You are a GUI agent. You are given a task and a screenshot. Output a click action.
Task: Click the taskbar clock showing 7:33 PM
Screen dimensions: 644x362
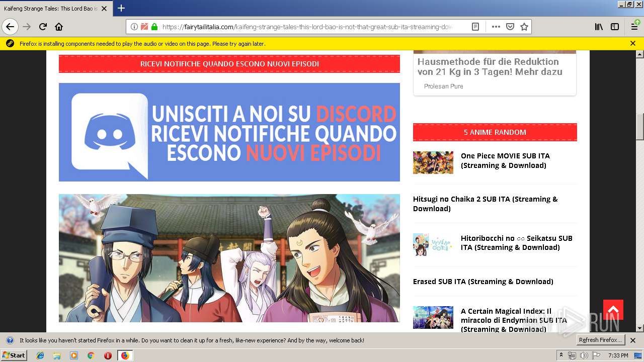tap(618, 355)
